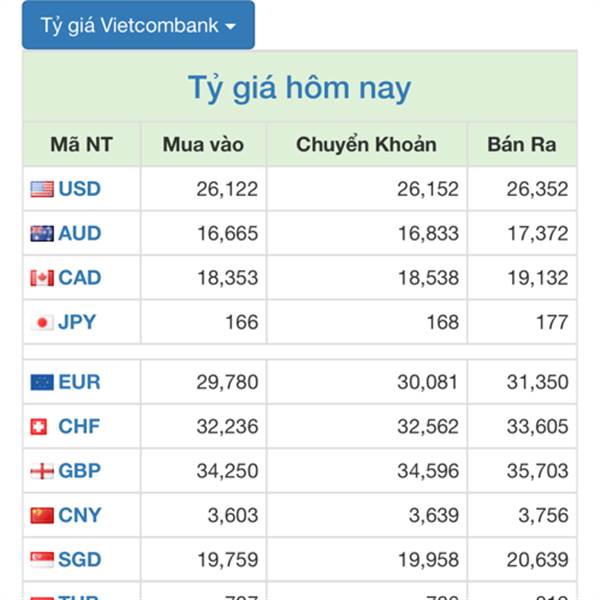Open the JPY currency link

(x=77, y=322)
